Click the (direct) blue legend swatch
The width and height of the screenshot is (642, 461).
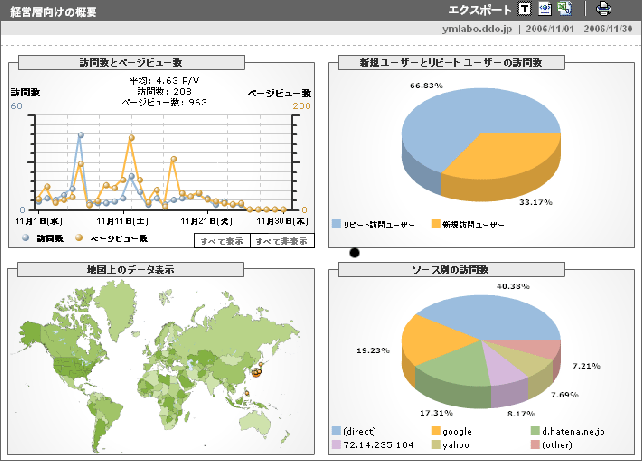tap(336, 431)
